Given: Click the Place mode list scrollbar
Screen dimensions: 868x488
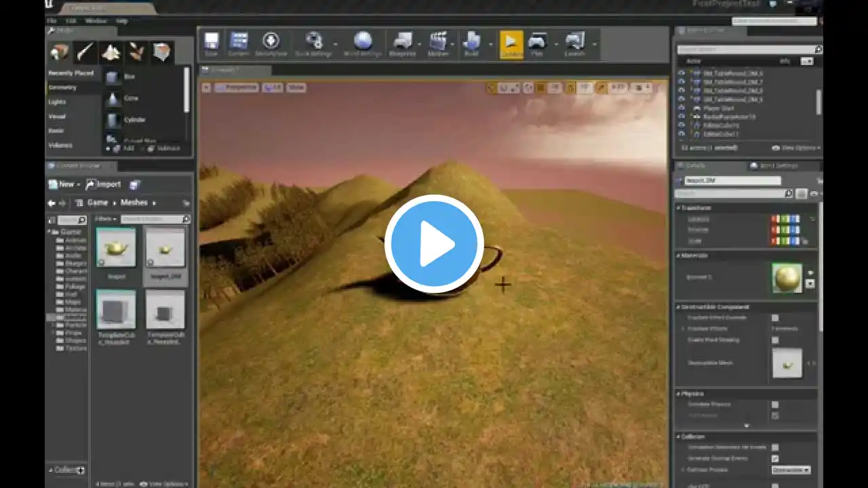Looking at the screenshot, I should (x=186, y=89).
